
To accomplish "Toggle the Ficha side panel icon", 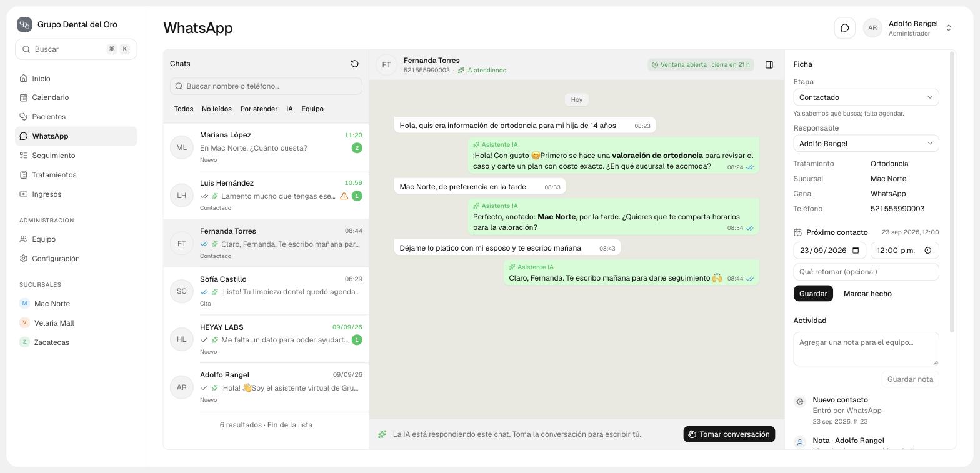I will (769, 64).
